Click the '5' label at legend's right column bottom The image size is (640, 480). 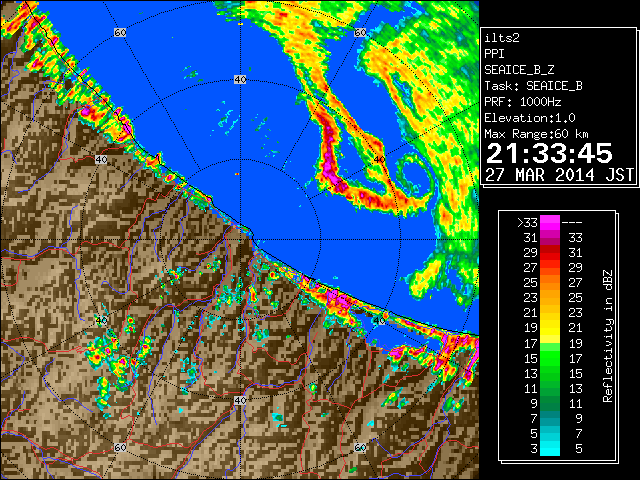tap(578, 449)
